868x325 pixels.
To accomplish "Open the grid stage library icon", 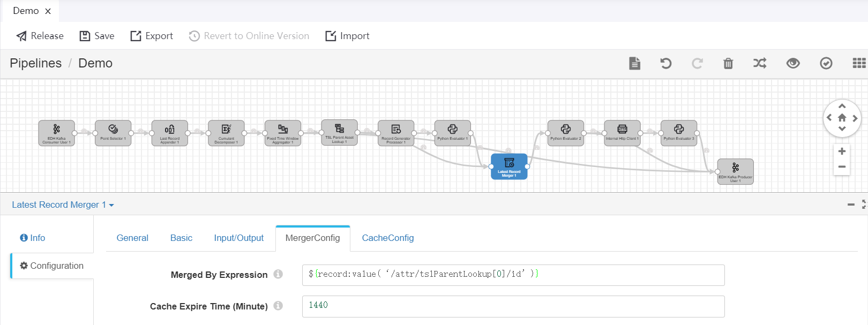I will [x=859, y=63].
